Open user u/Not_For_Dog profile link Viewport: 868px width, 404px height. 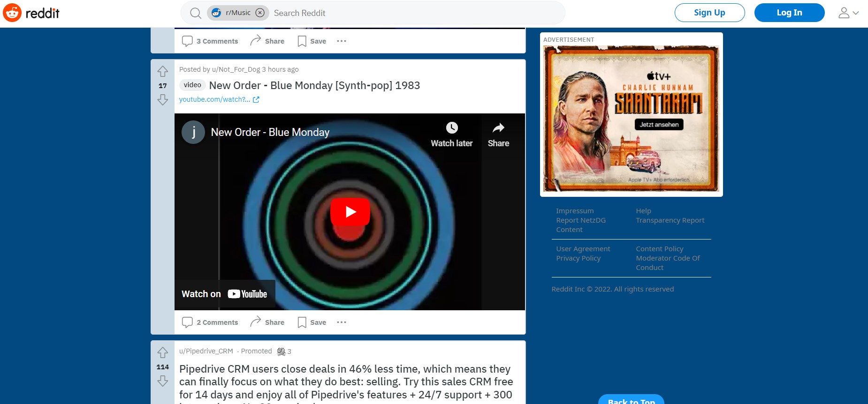[236, 69]
